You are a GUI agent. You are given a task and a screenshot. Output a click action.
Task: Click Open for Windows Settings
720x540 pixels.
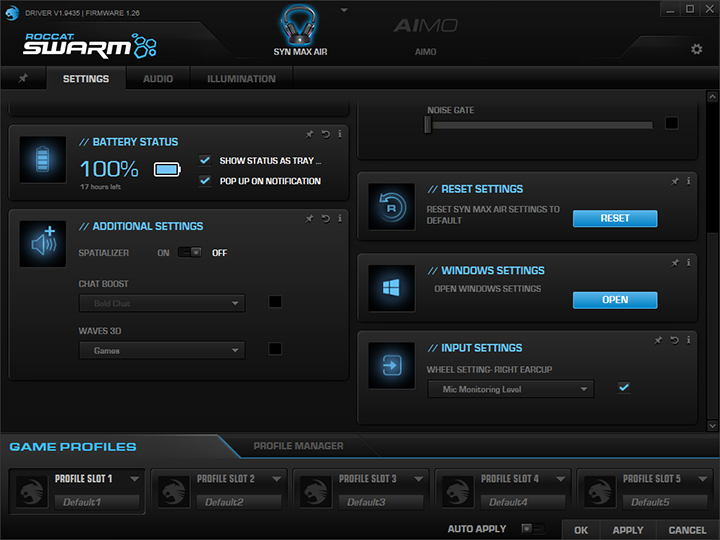614,300
